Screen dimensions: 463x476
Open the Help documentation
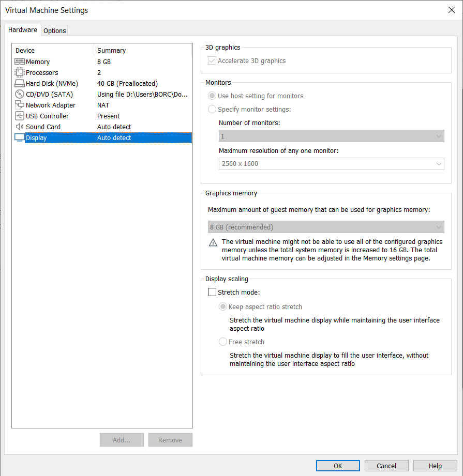pyautogui.click(x=435, y=465)
